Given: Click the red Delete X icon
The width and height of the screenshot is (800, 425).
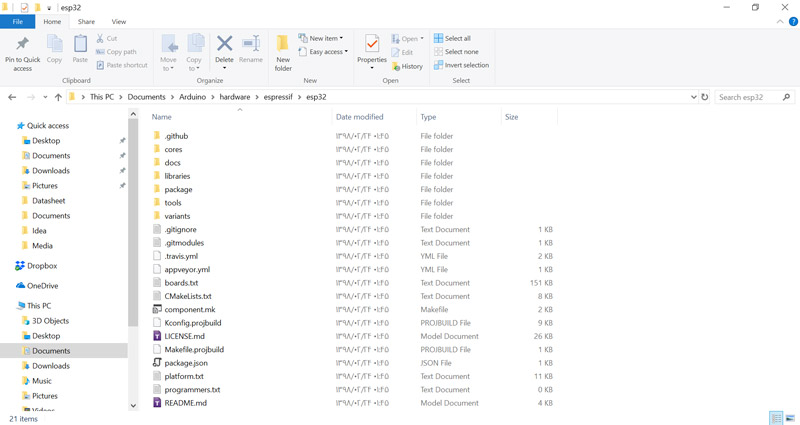Looking at the screenshot, I should (224, 43).
